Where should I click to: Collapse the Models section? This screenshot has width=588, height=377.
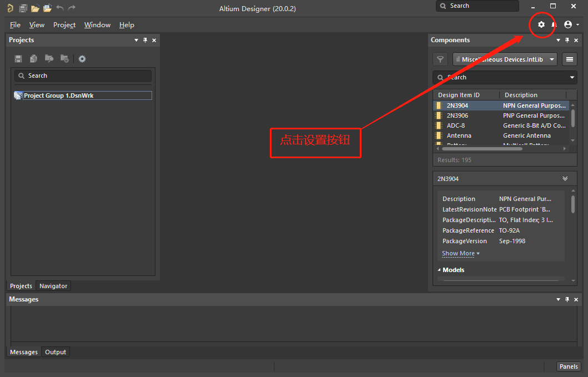click(x=439, y=270)
